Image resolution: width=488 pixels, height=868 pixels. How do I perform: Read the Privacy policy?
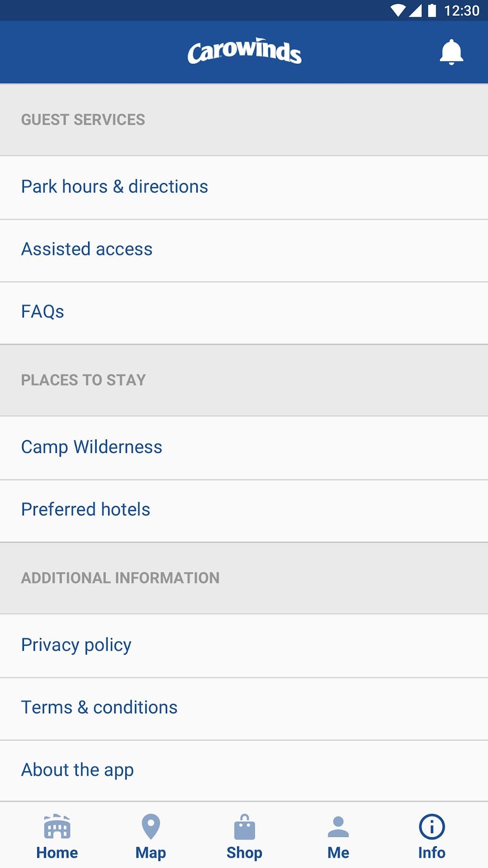coord(77,645)
